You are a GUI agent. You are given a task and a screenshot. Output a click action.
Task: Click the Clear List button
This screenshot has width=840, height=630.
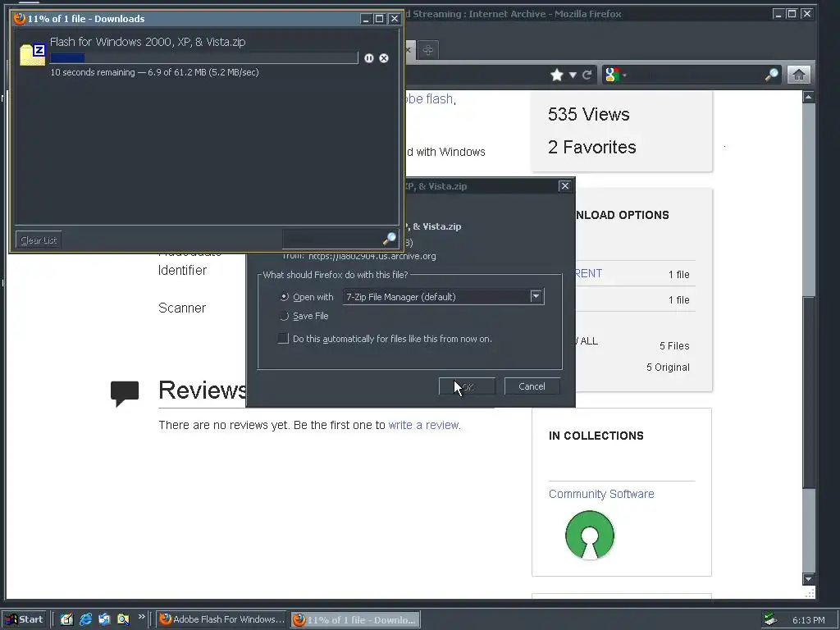[39, 240]
